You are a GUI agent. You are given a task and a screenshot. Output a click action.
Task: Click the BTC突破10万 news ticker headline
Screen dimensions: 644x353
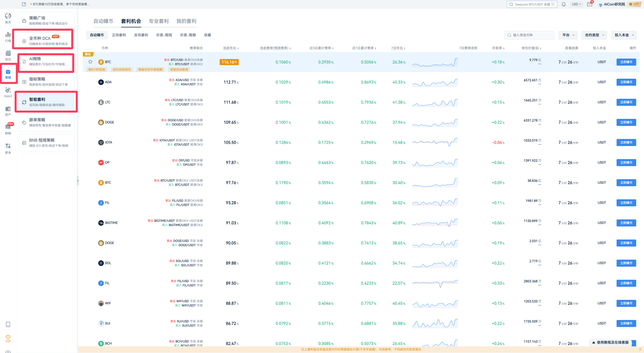[61, 4]
